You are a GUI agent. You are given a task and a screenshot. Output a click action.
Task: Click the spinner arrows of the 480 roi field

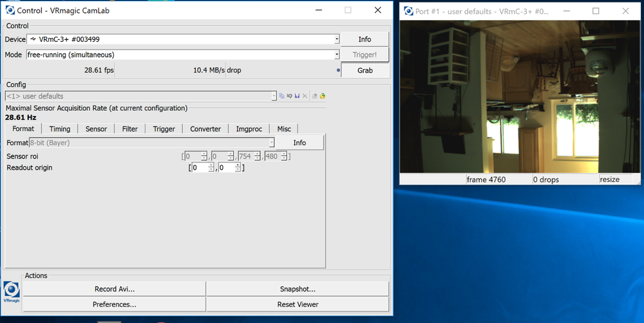[284, 156]
